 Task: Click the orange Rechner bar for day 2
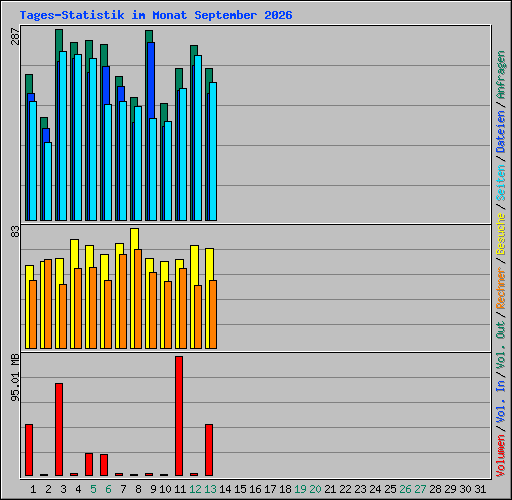48,304
